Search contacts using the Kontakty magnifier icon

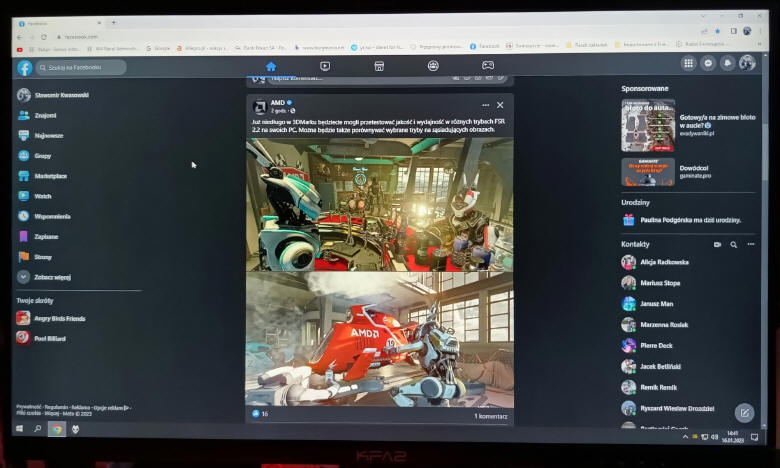pos(734,244)
